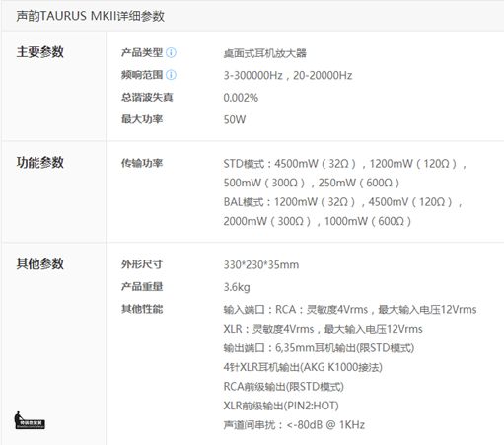The height and width of the screenshot is (445, 504).
Task: Select the 声韵TAURUS MKII详细参数 heading
Action: tap(91, 16)
